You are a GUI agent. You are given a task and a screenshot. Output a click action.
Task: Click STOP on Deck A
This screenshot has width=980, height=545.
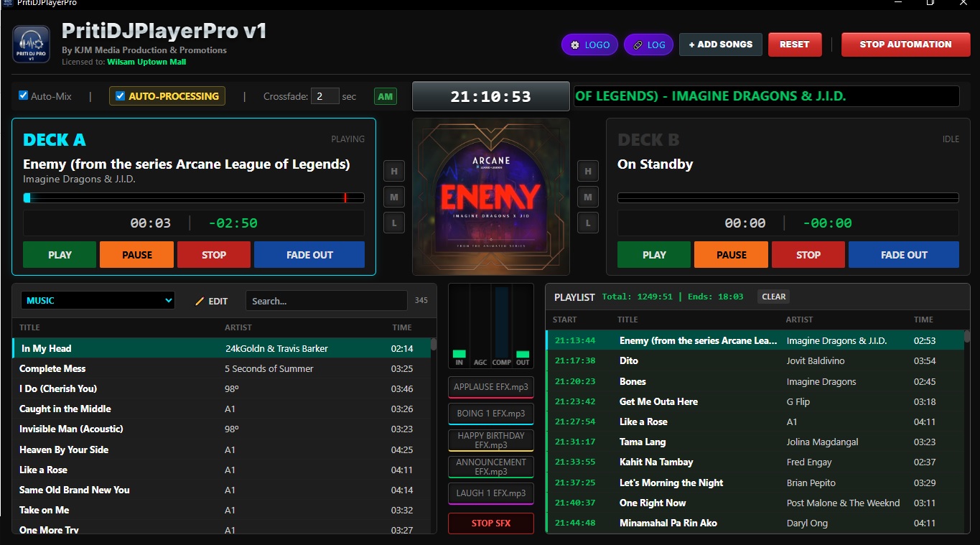click(x=214, y=255)
